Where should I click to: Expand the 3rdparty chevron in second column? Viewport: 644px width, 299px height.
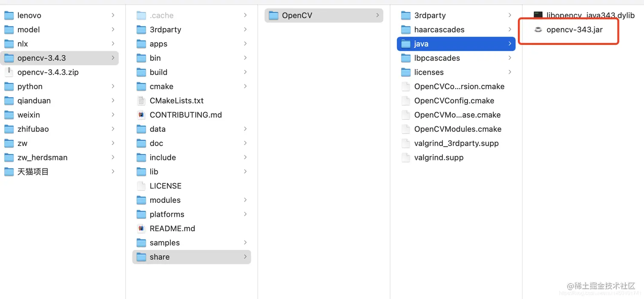[x=245, y=29]
